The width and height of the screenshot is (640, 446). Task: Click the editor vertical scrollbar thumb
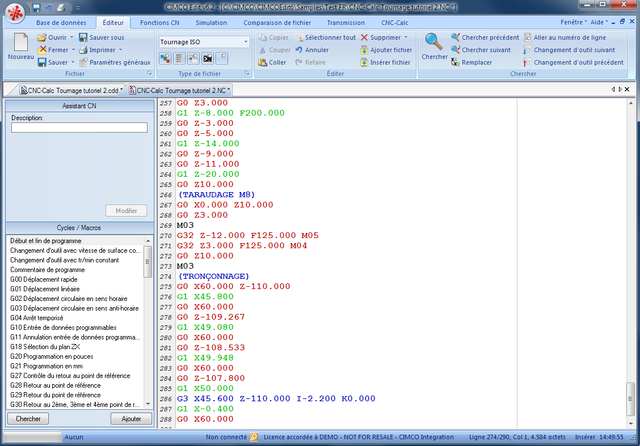coord(630,398)
